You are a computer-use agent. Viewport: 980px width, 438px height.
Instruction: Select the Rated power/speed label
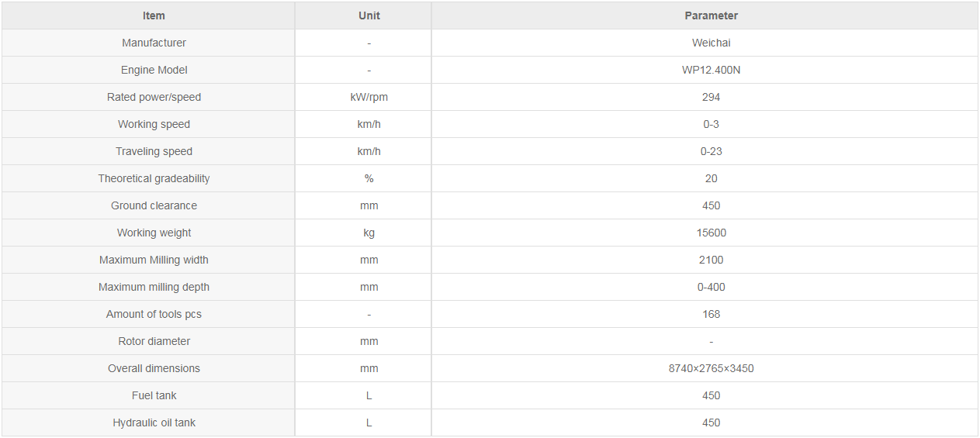[154, 97]
